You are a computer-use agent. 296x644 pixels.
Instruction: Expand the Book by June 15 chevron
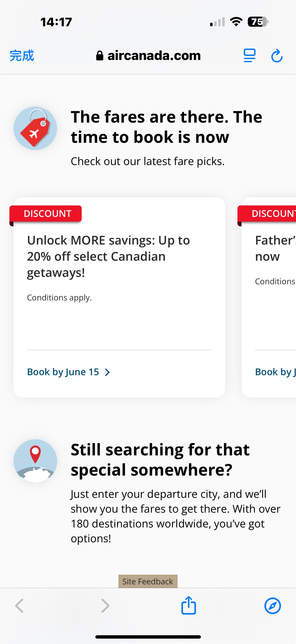tap(108, 372)
